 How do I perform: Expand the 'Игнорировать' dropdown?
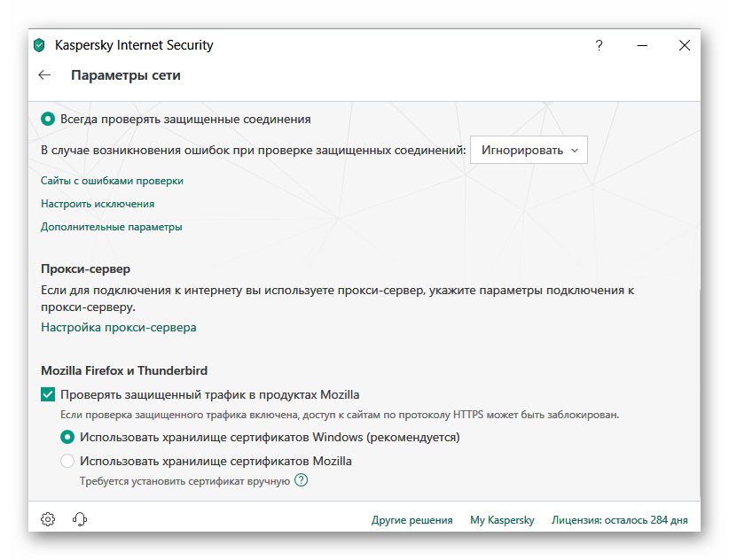[x=529, y=151]
